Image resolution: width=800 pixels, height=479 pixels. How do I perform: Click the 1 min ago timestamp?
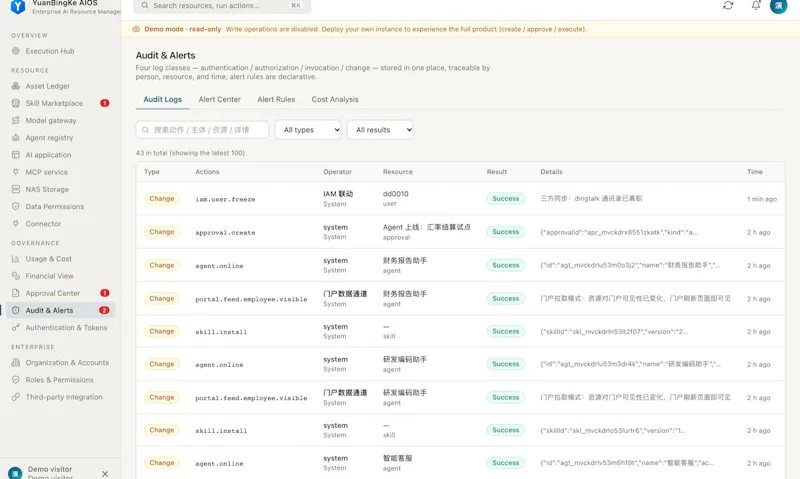(762, 199)
